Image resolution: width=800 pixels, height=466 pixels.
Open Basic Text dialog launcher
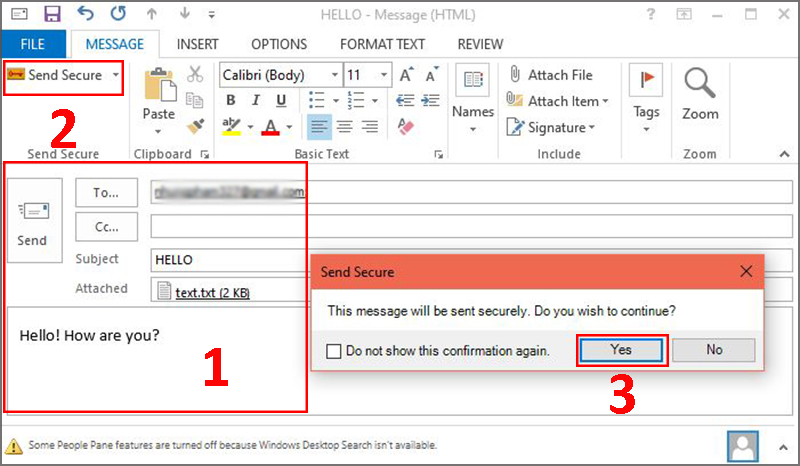click(438, 154)
